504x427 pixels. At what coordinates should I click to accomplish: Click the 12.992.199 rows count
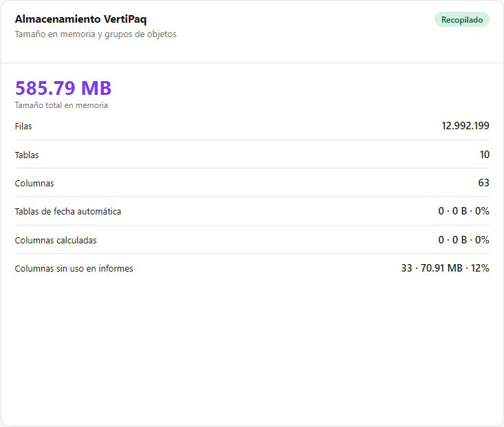point(465,126)
